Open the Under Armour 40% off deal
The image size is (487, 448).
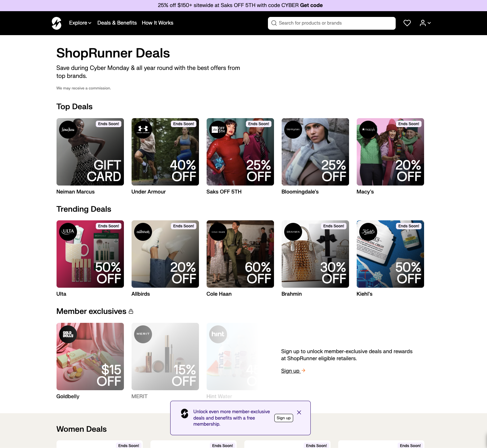pyautogui.click(x=165, y=152)
